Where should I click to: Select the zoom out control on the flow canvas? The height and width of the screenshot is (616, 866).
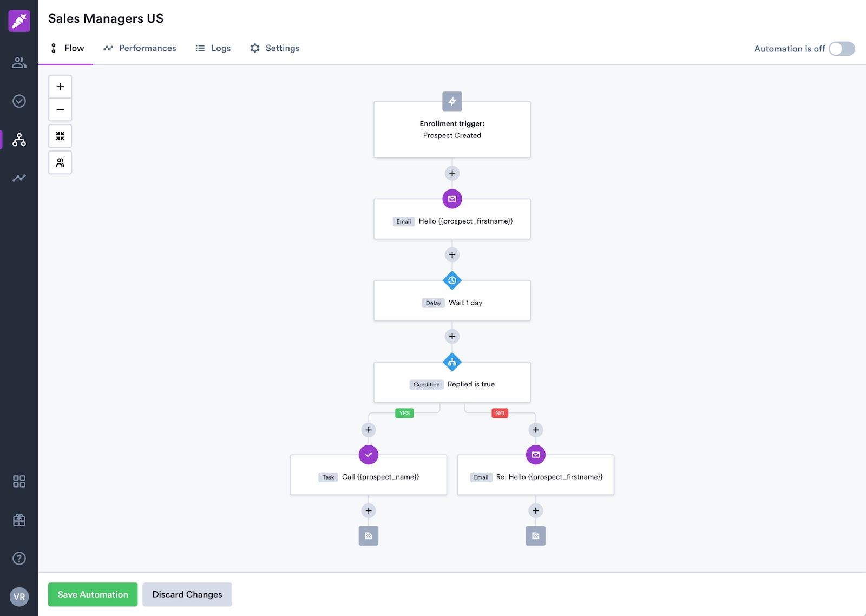point(60,109)
